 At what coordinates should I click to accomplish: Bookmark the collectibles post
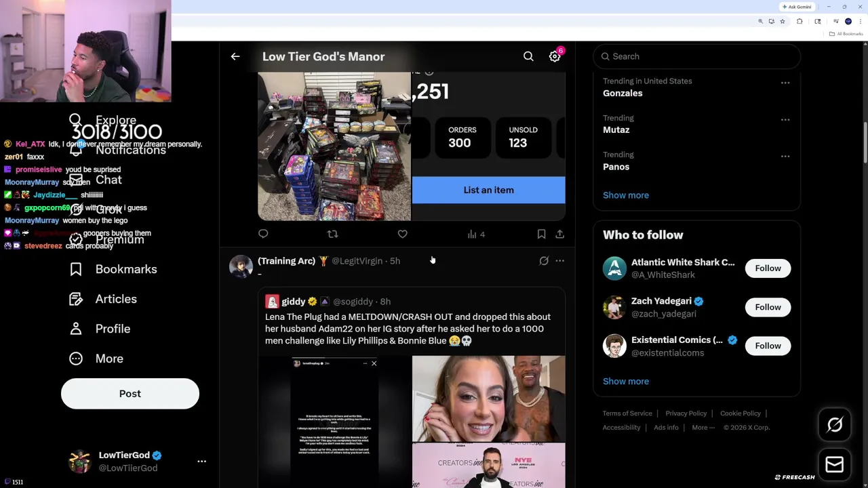(x=541, y=234)
